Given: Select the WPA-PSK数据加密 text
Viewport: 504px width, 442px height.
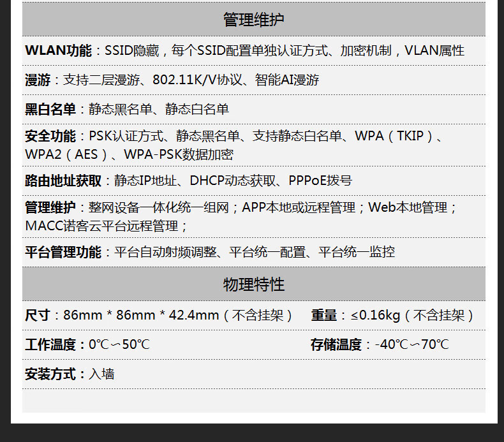Looking at the screenshot, I should point(179,155).
